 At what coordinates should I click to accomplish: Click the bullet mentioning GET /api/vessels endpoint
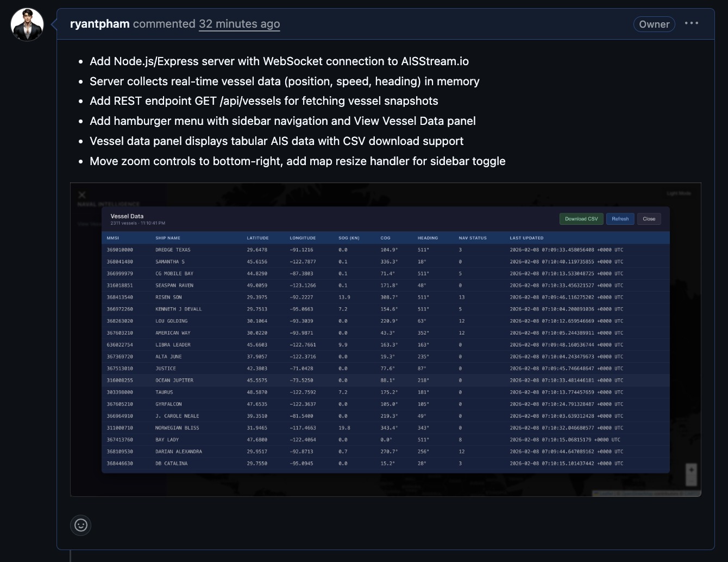click(264, 101)
